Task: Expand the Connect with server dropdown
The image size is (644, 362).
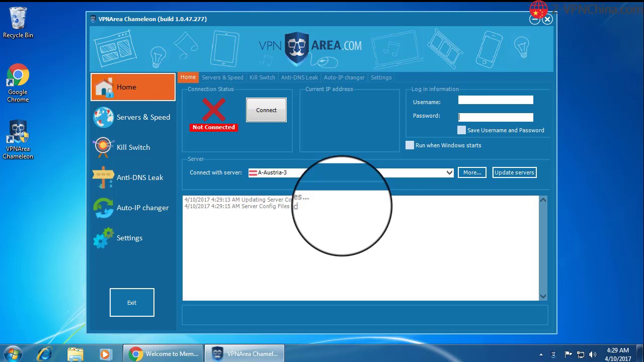Action: coord(449,172)
